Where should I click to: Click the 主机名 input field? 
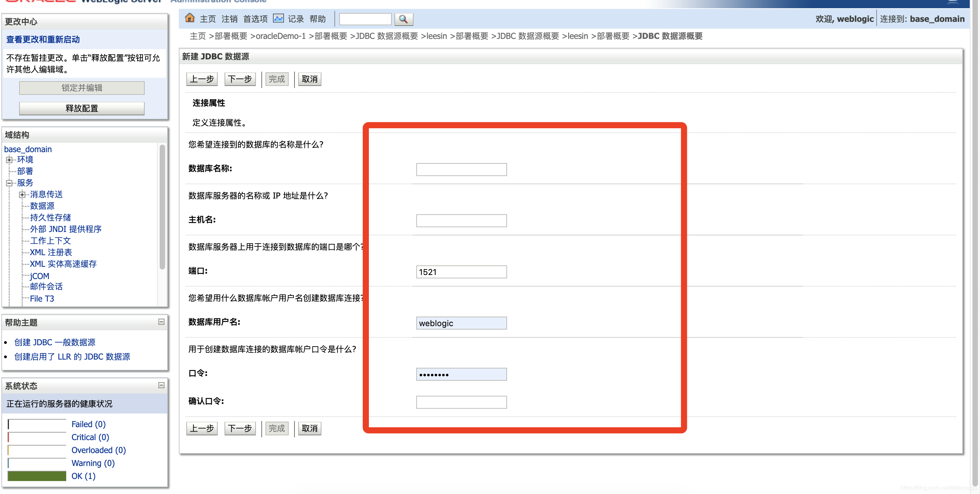pyautogui.click(x=461, y=221)
